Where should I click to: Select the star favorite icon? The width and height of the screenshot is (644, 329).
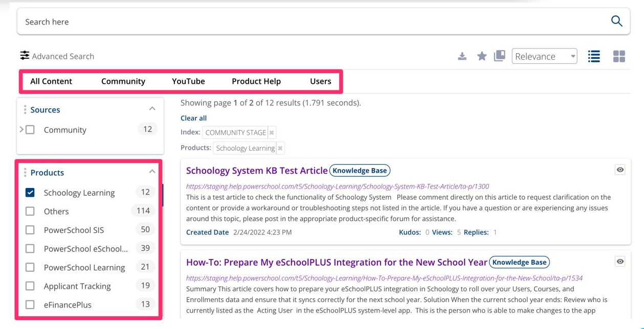click(481, 56)
